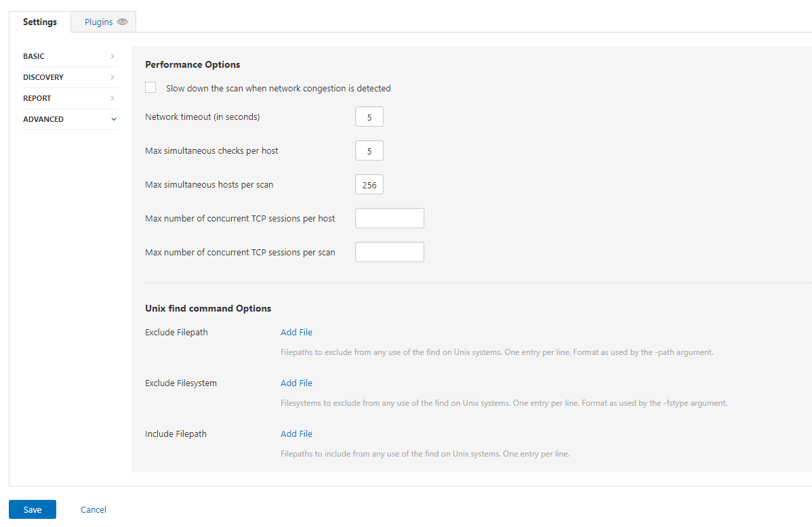Open the BASIC settings section

point(70,56)
